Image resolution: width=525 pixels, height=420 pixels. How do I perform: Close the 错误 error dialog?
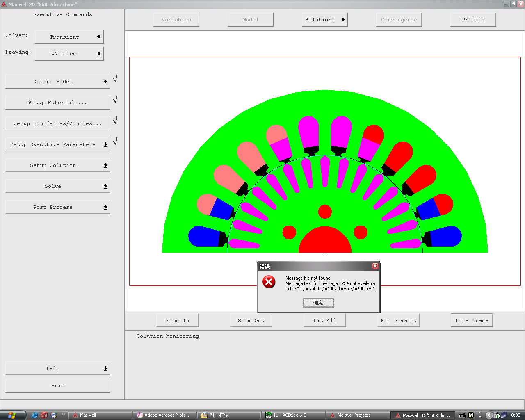coord(375,266)
